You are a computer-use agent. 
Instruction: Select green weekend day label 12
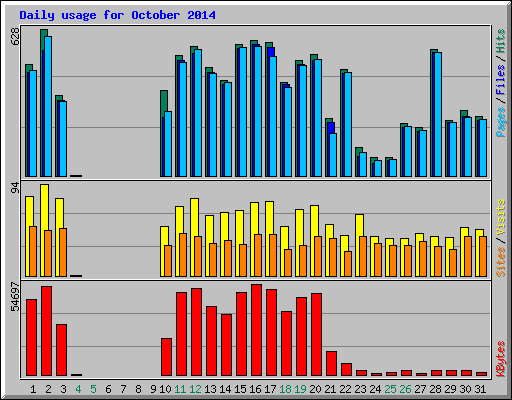pyautogui.click(x=195, y=389)
